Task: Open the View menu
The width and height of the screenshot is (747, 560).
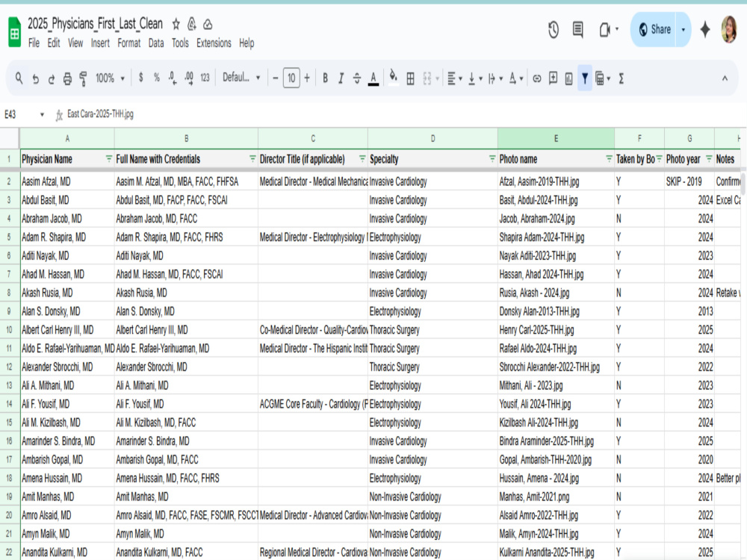Action: 75,43
